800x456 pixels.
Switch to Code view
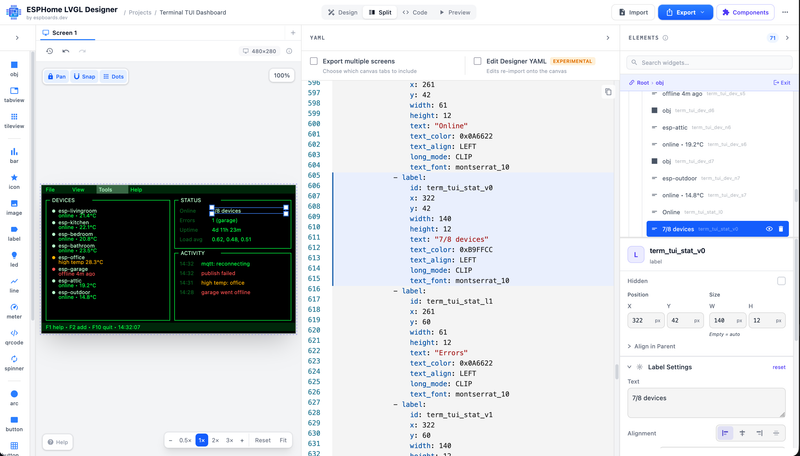pos(415,12)
